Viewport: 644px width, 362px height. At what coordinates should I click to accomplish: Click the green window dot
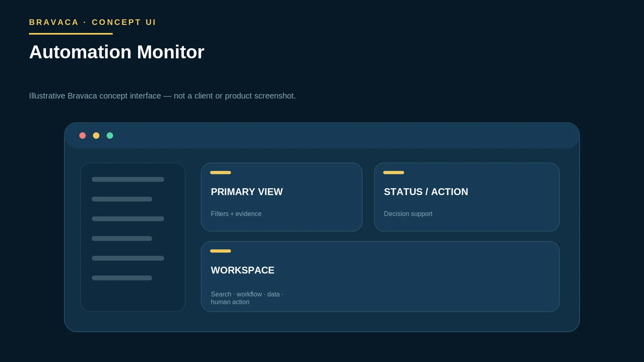point(110,136)
